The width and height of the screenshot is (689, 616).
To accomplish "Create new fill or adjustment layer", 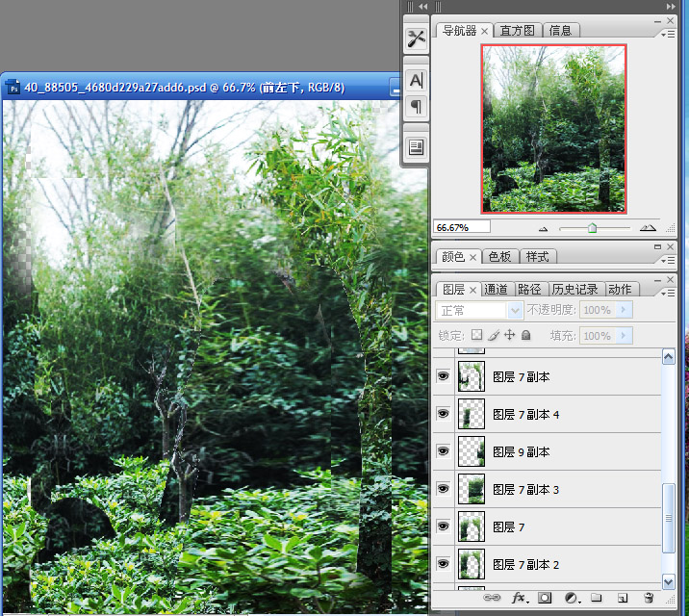I will click(x=573, y=598).
